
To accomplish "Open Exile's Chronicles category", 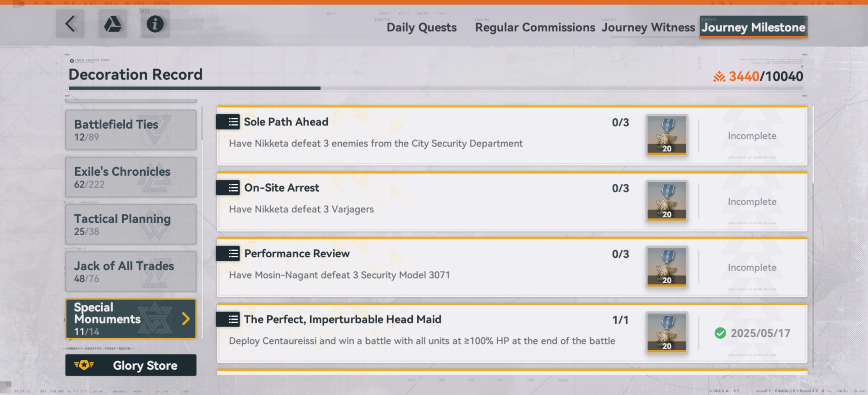I will (x=131, y=177).
